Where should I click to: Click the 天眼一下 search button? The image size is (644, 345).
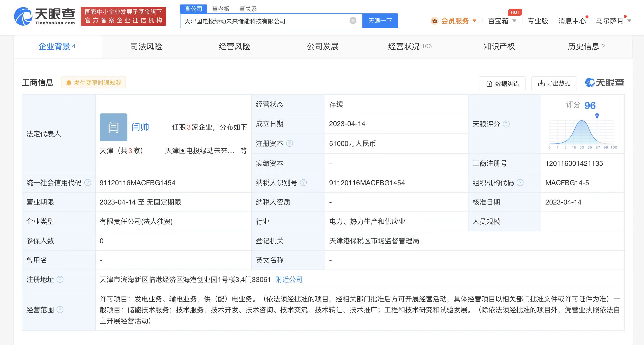click(380, 21)
